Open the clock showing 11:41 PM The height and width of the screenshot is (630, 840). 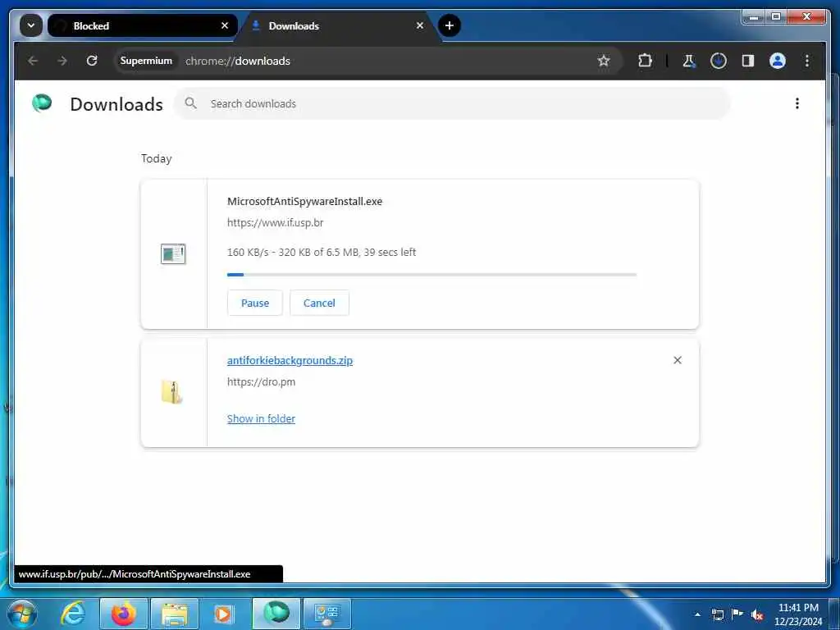tap(798, 614)
